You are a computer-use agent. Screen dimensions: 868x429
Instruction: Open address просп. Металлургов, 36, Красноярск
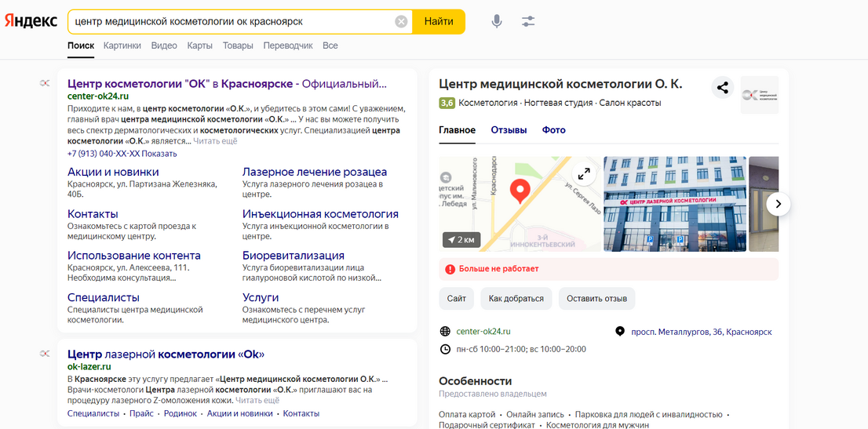pyautogui.click(x=702, y=332)
